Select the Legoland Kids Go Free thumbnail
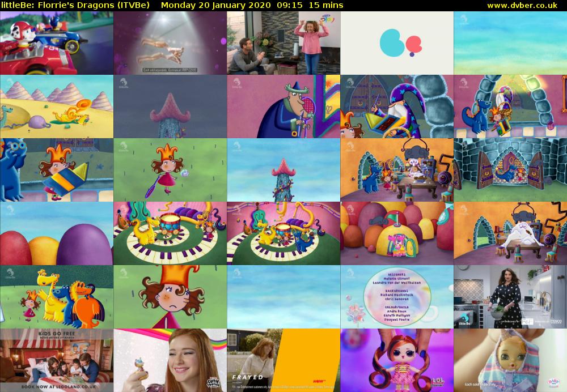 coord(57,360)
